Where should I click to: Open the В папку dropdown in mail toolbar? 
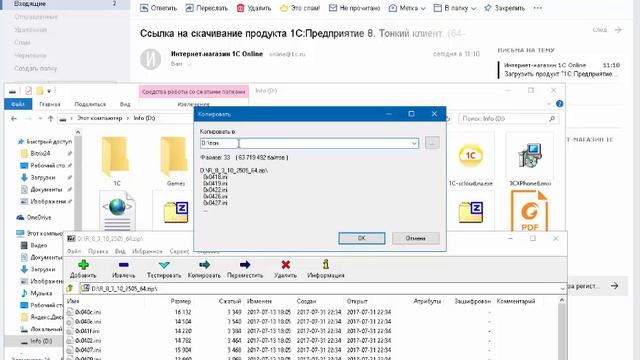(455, 8)
